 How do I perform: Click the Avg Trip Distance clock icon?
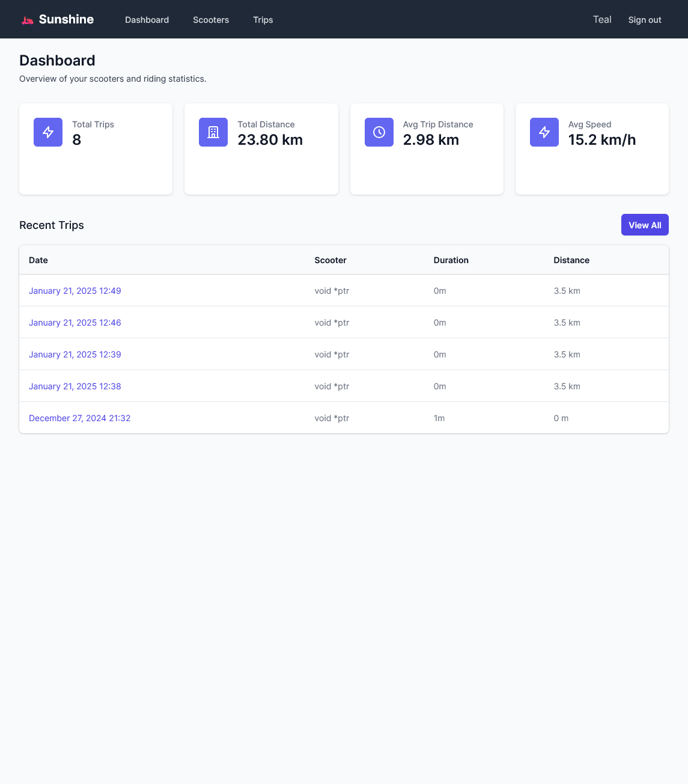379,132
